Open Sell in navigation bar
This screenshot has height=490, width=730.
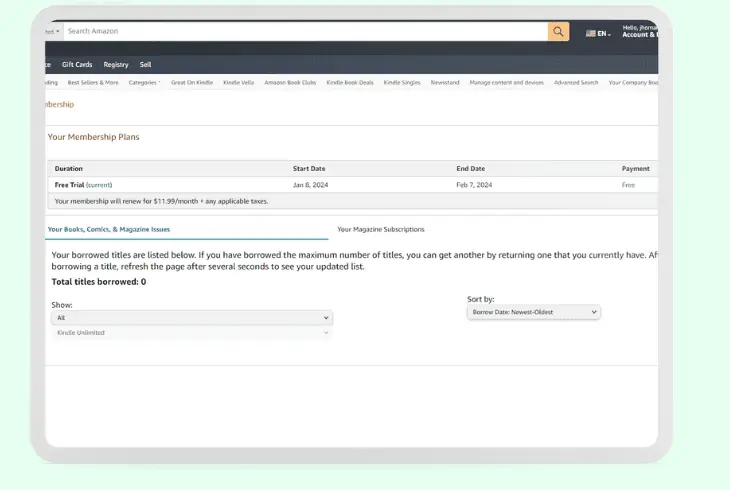pyautogui.click(x=145, y=65)
